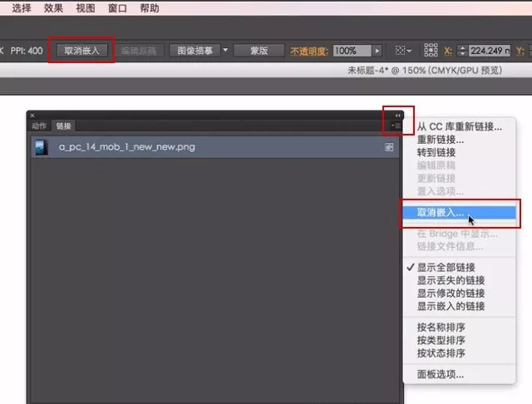Viewport: 532px width, 404px height.
Task: Choose 按名称排序 in flyout menu
Action: [x=459, y=328]
